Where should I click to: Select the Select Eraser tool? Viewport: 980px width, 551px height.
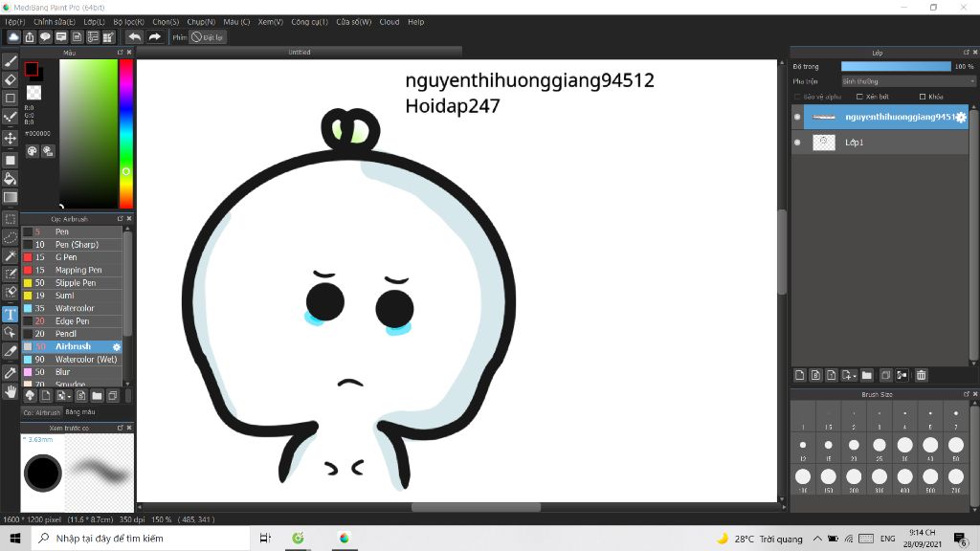tap(11, 292)
